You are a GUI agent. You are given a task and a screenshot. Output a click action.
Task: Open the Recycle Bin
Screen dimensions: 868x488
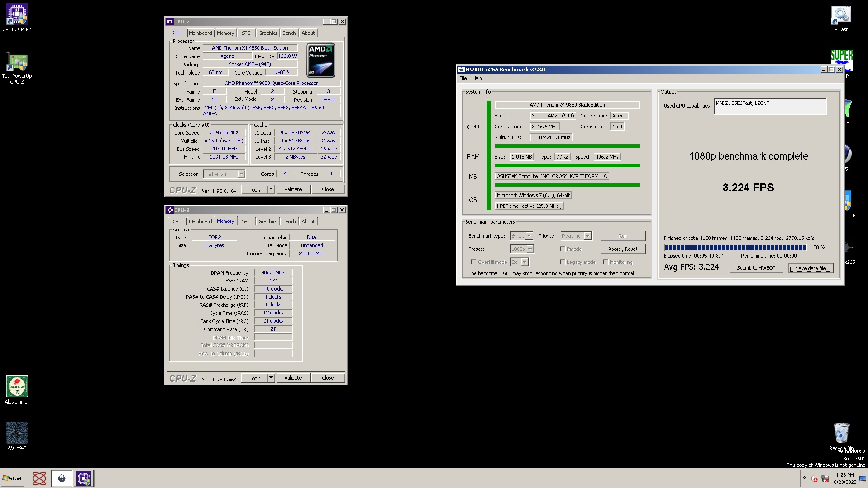[x=841, y=436]
